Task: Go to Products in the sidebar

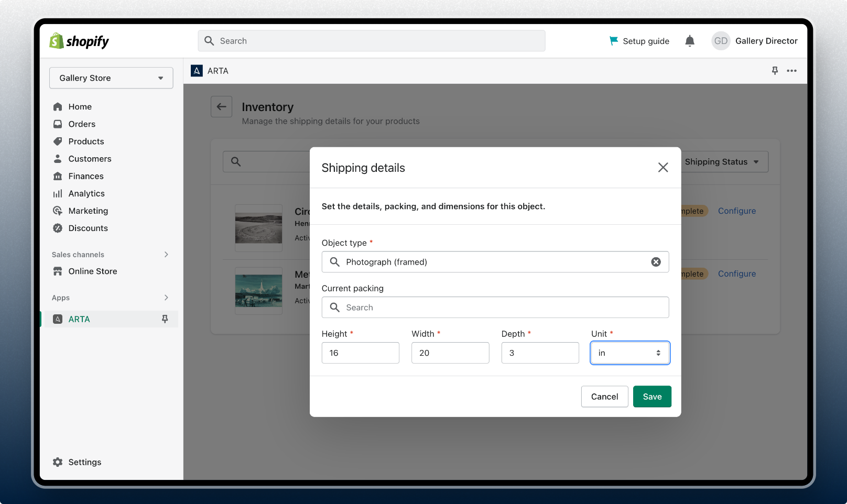Action: 86,141
